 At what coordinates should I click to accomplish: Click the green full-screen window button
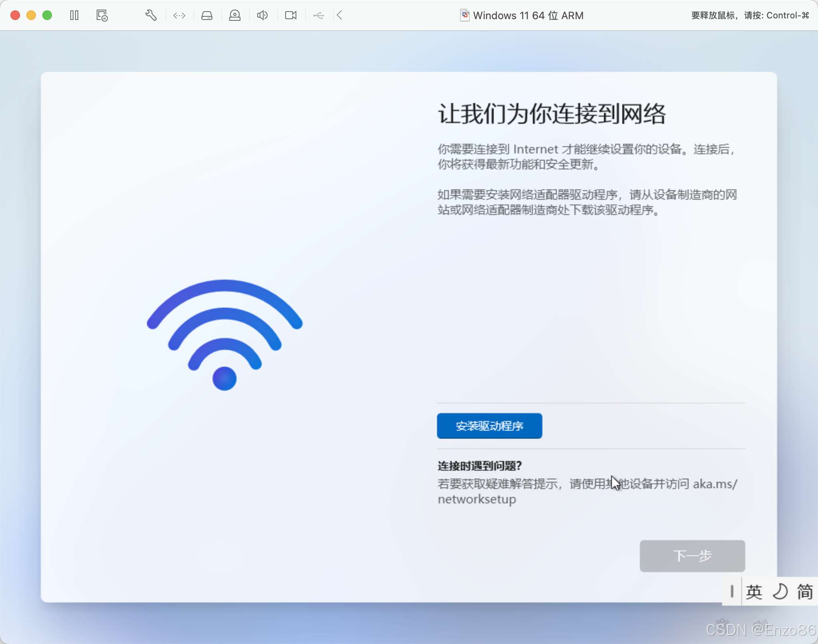[x=47, y=16]
